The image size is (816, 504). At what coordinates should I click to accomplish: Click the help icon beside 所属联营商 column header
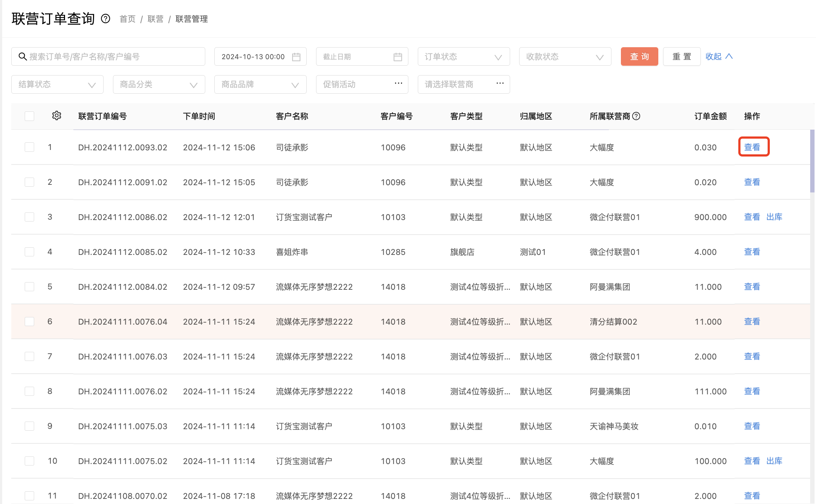coord(636,116)
